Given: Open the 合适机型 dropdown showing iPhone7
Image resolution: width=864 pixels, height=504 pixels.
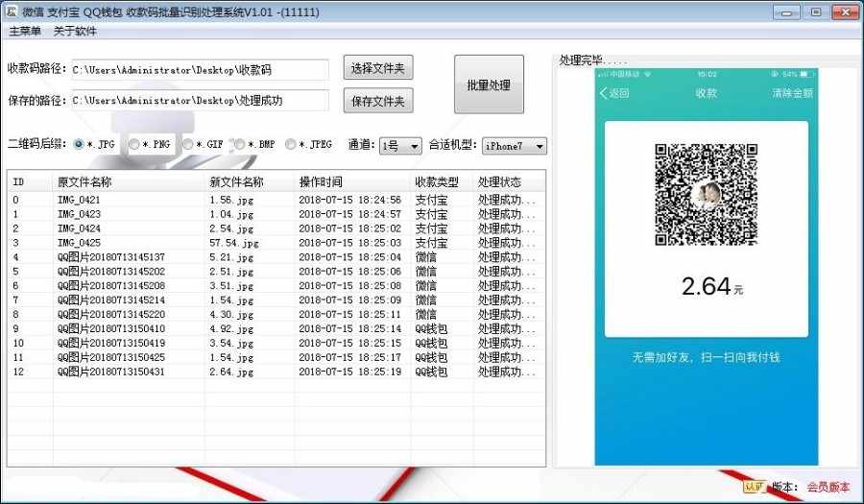Looking at the screenshot, I should click(x=515, y=146).
